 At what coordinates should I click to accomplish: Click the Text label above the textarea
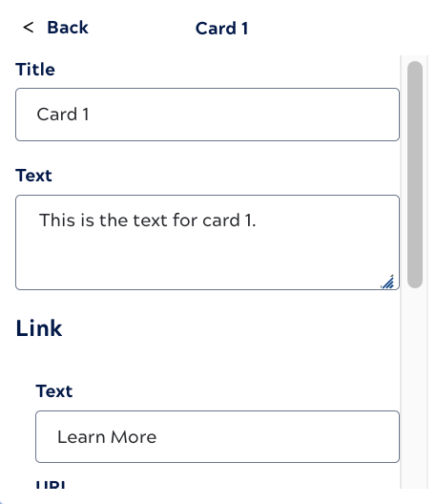[x=33, y=176]
